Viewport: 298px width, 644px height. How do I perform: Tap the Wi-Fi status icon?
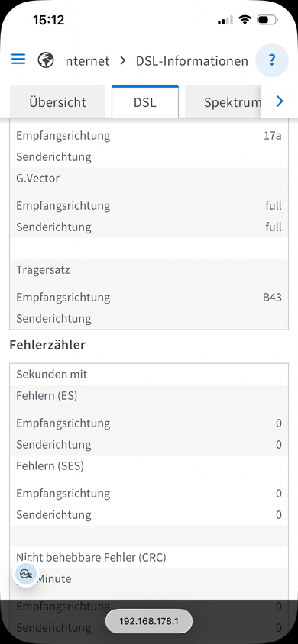point(245,19)
